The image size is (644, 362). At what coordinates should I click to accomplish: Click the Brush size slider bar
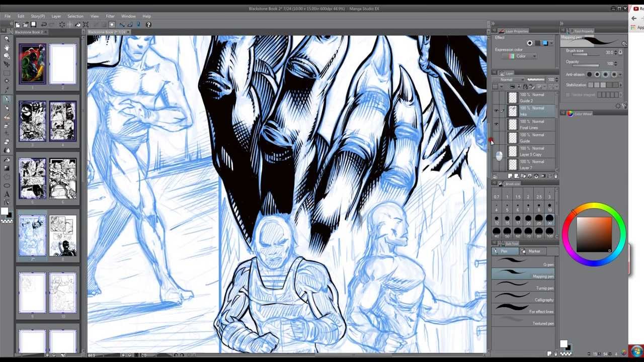click(x=586, y=54)
